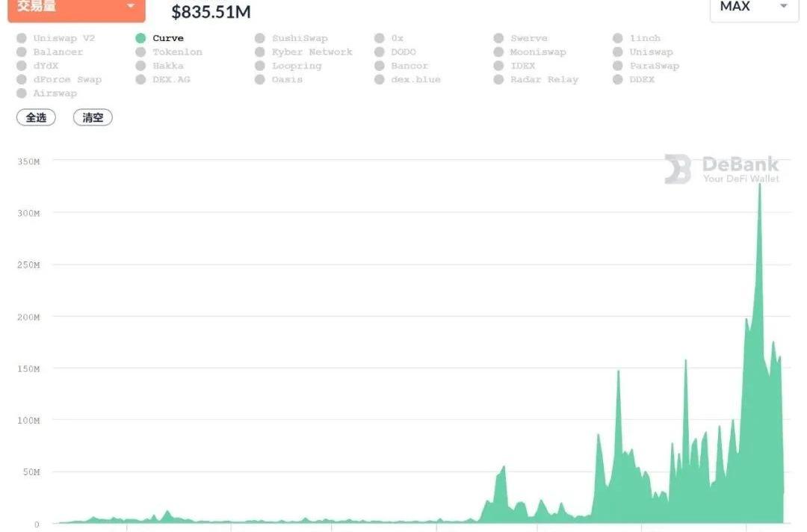Click the Balancer legend dot

click(22, 52)
